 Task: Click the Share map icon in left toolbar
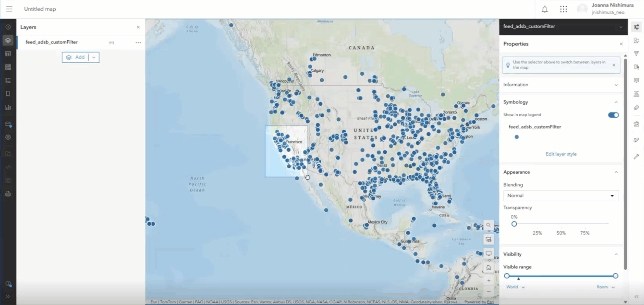(8, 154)
